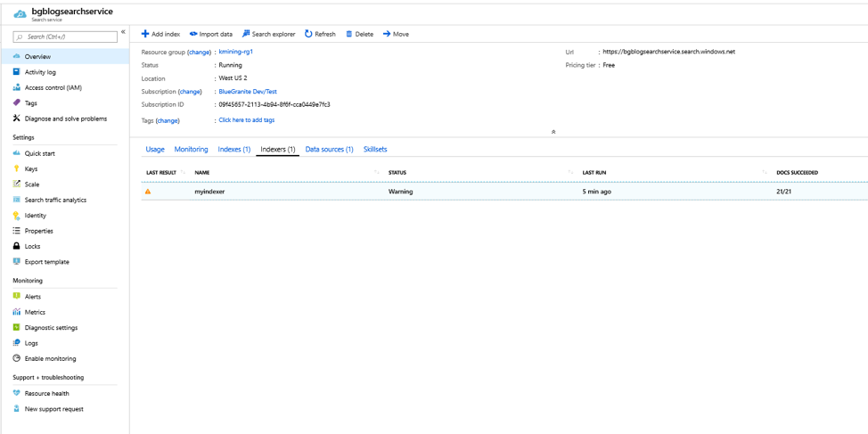868x434 pixels.
Task: Click Search traffic analytics icon
Action: pos(17,200)
